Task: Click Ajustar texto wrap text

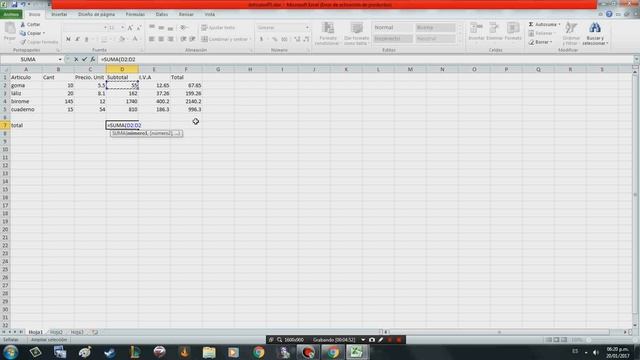Action: [x=218, y=27]
